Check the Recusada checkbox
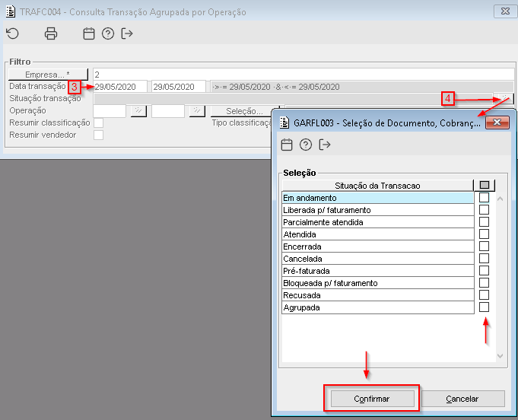This screenshot has height=420, width=518. point(484,294)
